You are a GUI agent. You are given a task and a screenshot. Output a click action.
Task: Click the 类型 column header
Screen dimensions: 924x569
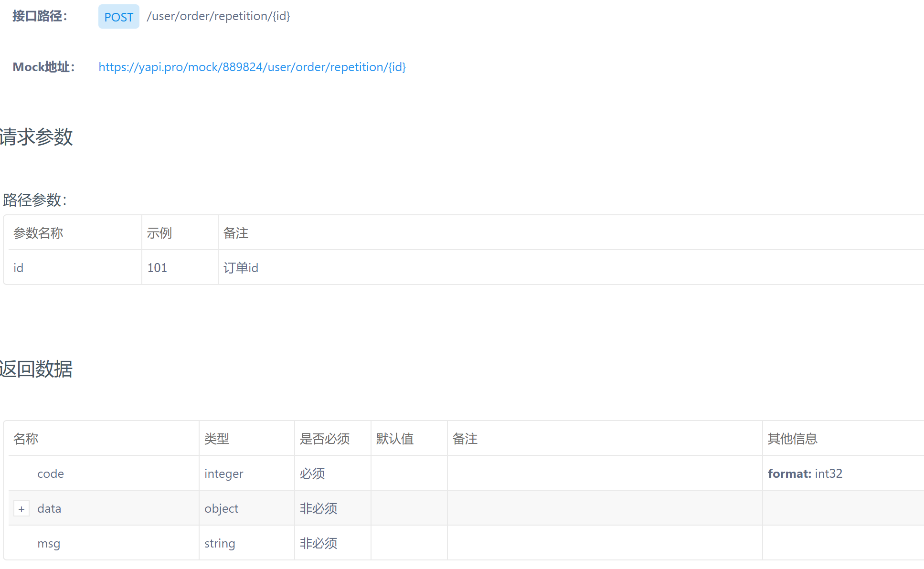[217, 439]
